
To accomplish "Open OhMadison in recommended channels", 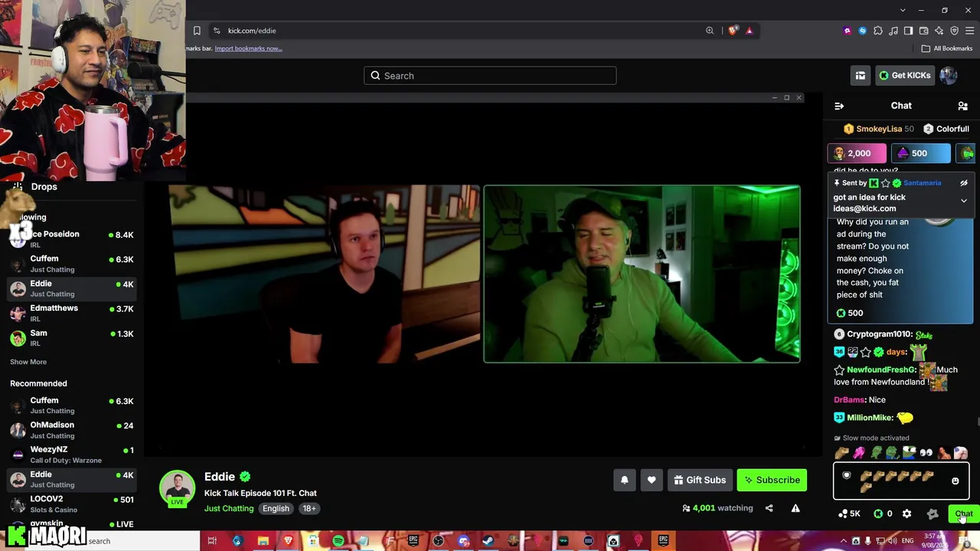I will [72, 430].
